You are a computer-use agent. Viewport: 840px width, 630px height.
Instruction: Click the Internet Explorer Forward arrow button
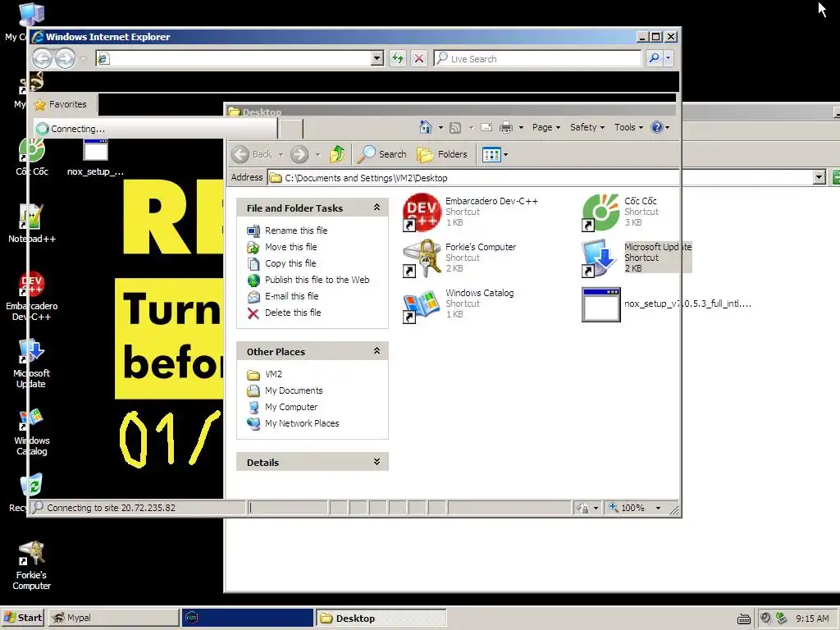point(66,58)
